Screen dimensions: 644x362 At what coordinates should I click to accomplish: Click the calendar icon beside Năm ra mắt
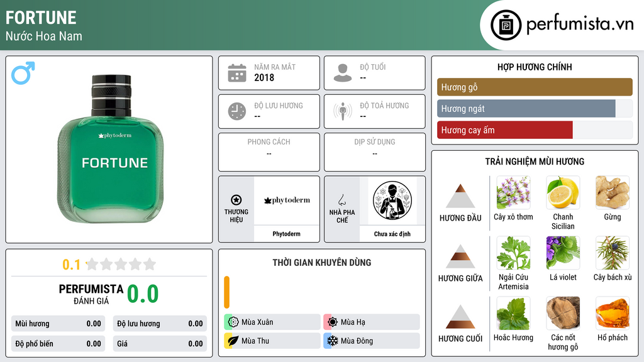pos(237,73)
